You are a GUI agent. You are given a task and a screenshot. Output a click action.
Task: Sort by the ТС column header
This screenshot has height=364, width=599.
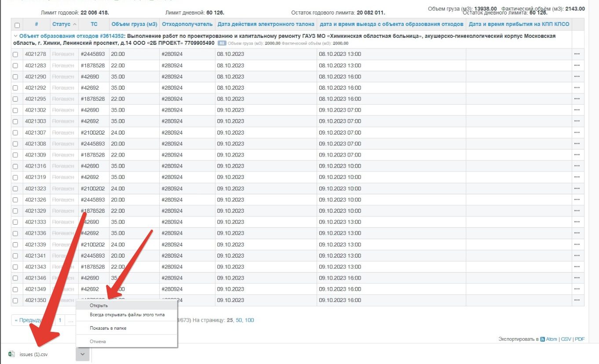pyautogui.click(x=94, y=24)
